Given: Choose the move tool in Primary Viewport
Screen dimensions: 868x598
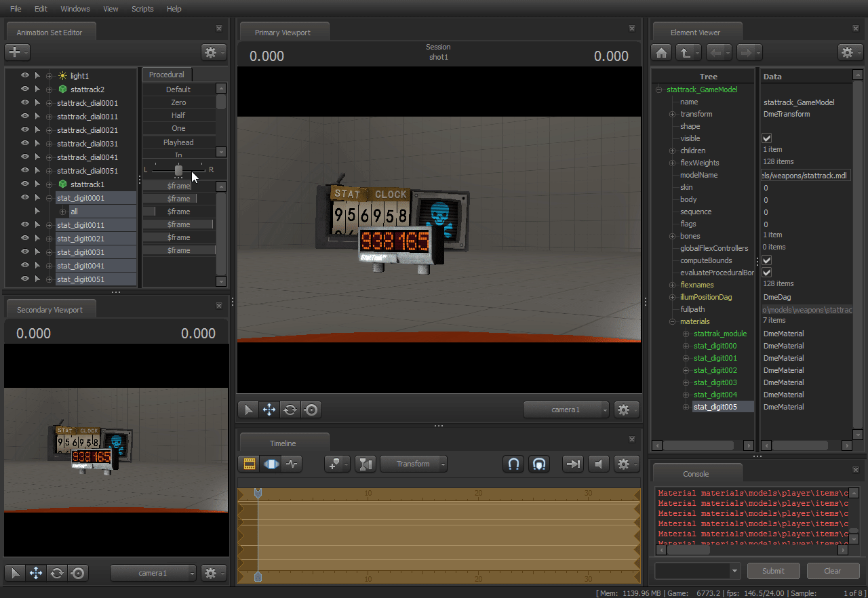Looking at the screenshot, I should click(x=269, y=410).
